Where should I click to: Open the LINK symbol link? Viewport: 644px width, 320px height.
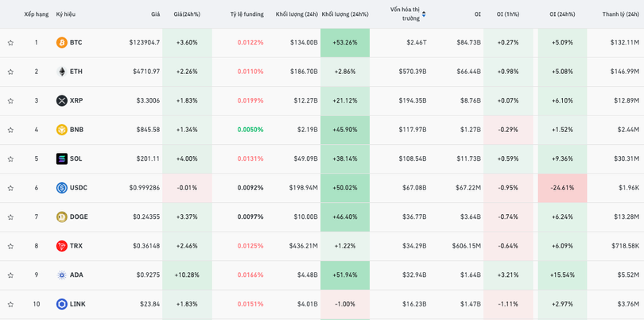coord(77,304)
